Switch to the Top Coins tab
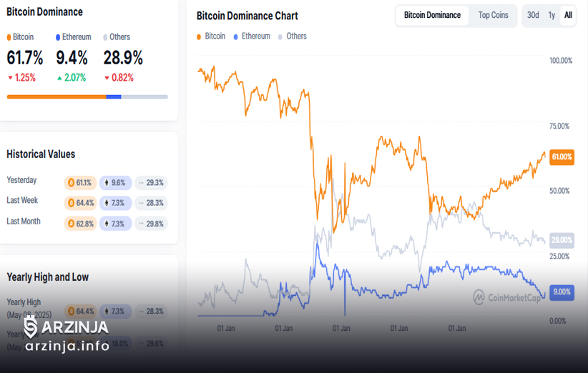The height and width of the screenshot is (373, 588). click(x=493, y=15)
